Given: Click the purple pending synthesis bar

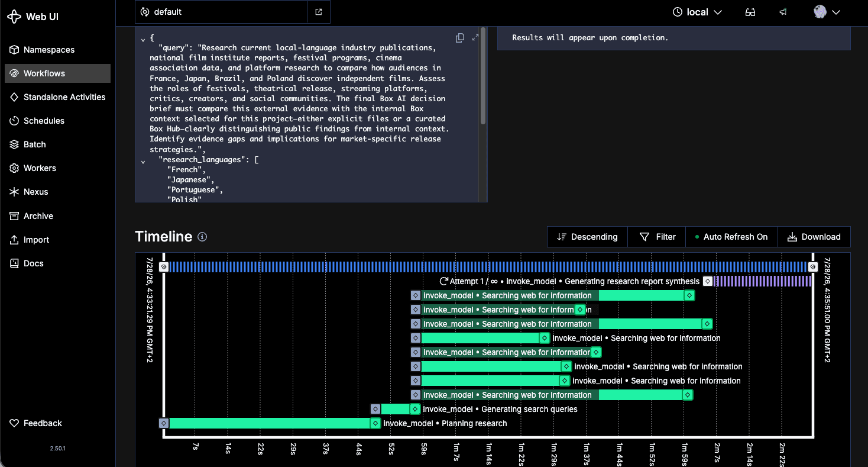Looking at the screenshot, I should [x=763, y=281].
